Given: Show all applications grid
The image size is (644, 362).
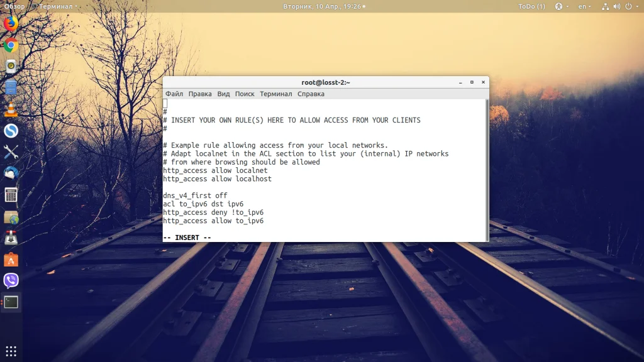Looking at the screenshot, I should [x=11, y=351].
